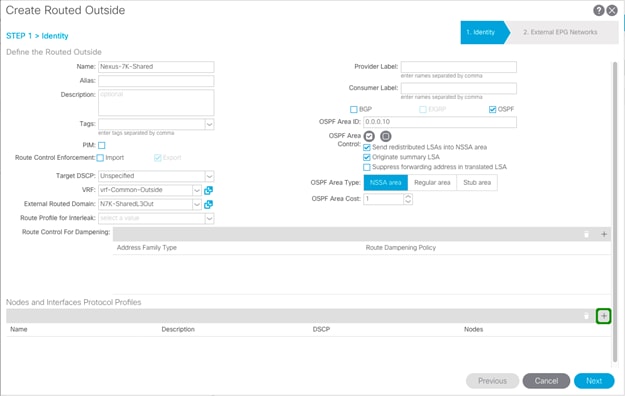Add a Route Control For Dampening entry
The image size is (625, 396).
coord(604,234)
